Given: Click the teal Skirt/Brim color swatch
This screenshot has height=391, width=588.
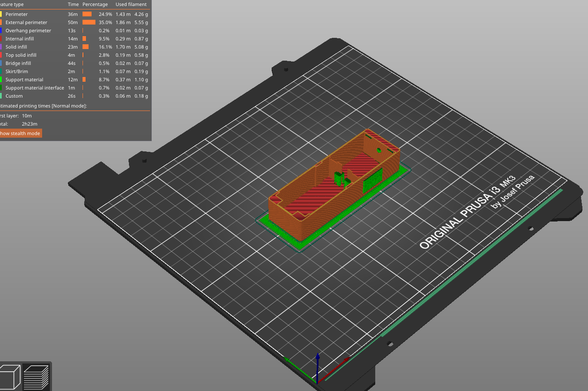Looking at the screenshot, I should 1,71.
